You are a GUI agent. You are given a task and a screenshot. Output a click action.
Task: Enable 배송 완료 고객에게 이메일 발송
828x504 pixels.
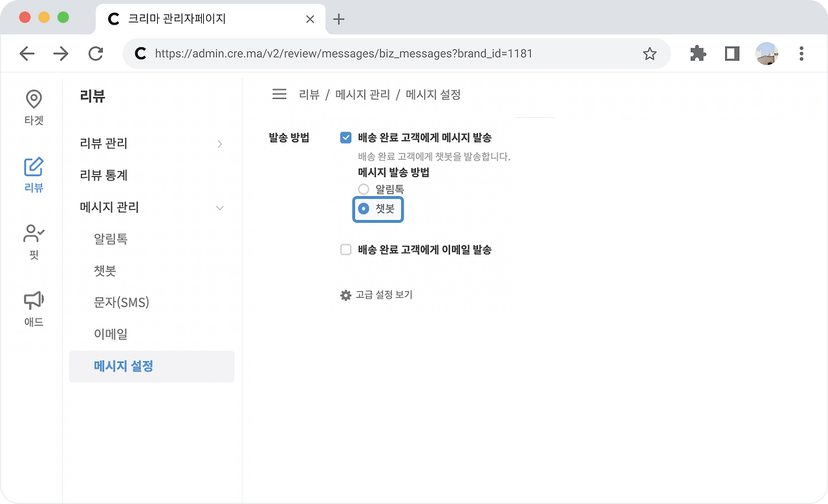coord(345,249)
